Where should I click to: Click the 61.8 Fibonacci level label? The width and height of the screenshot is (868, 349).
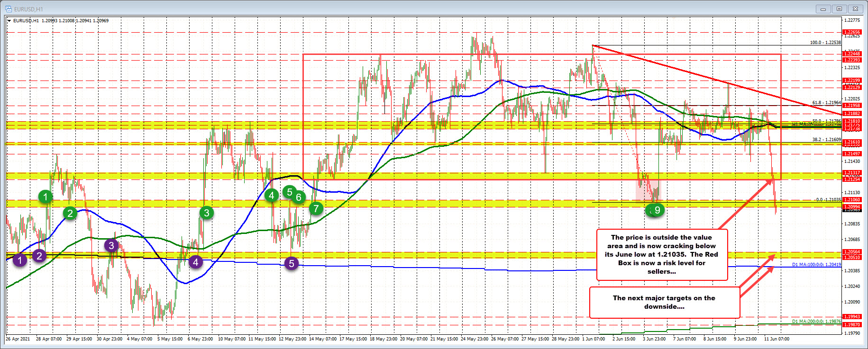[x=826, y=103]
